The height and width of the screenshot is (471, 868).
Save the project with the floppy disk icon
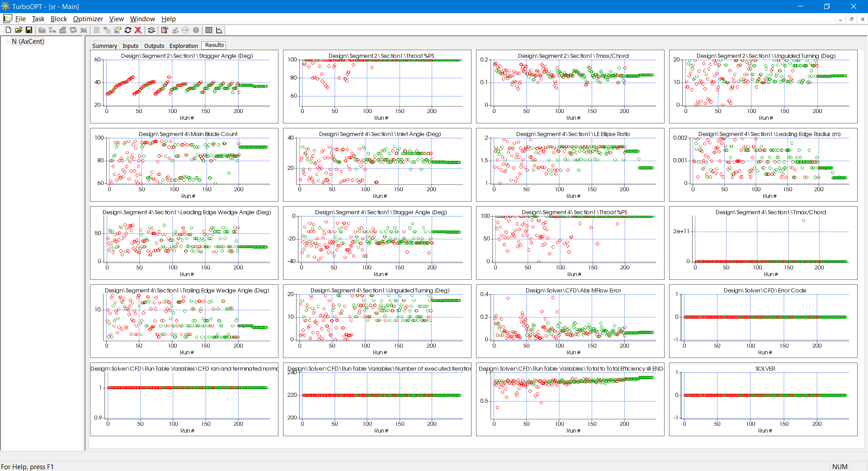pos(29,30)
